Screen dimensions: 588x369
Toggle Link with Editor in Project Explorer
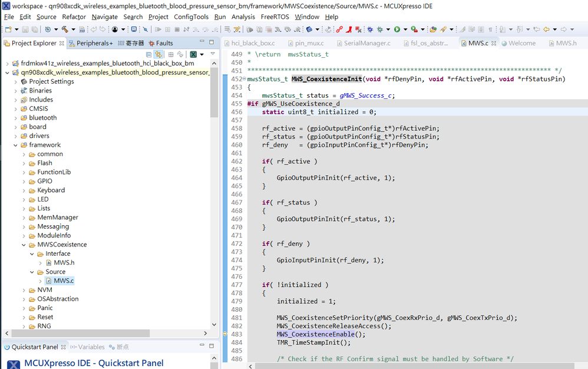(x=158, y=54)
